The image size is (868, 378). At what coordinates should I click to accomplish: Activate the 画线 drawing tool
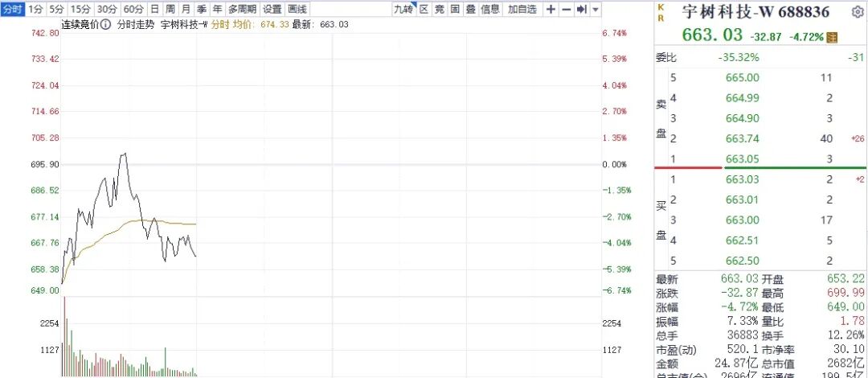click(x=297, y=9)
